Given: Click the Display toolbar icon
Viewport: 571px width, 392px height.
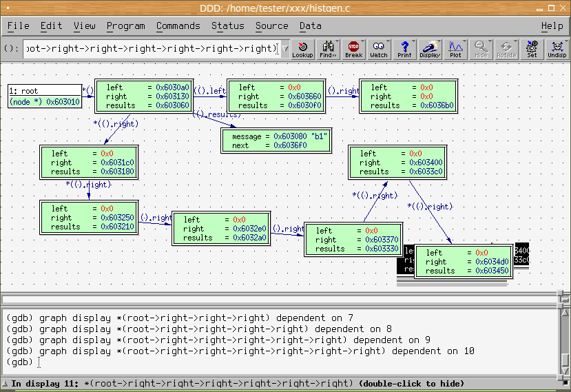Looking at the screenshot, I should 430,49.
